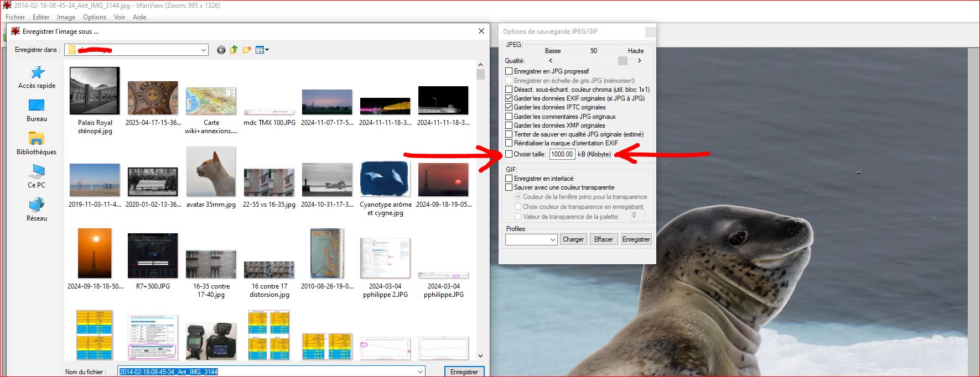Uncheck Garder les données EXIF originales
Viewport: 980px width, 377px height.
[509, 98]
